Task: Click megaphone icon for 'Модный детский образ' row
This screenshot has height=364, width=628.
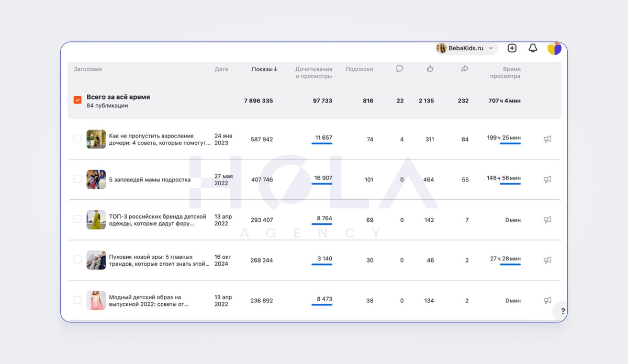Action: (547, 300)
